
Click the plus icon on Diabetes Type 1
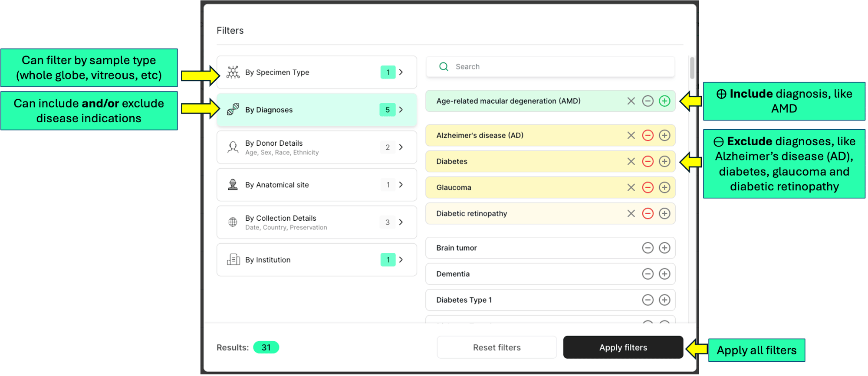tap(664, 300)
